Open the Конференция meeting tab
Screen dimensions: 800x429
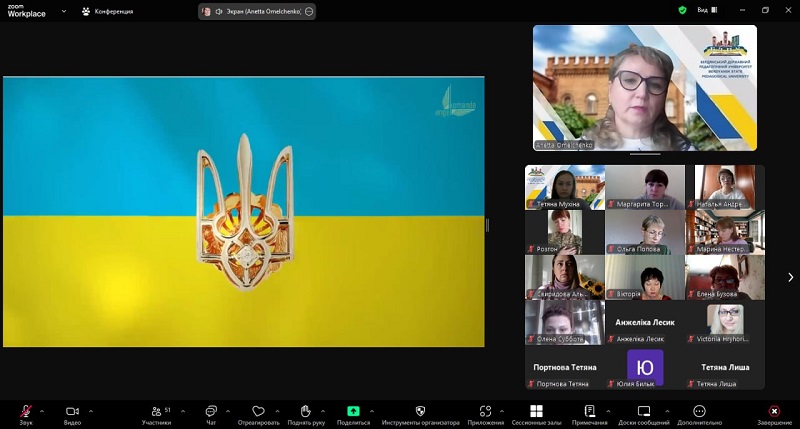[x=108, y=11]
